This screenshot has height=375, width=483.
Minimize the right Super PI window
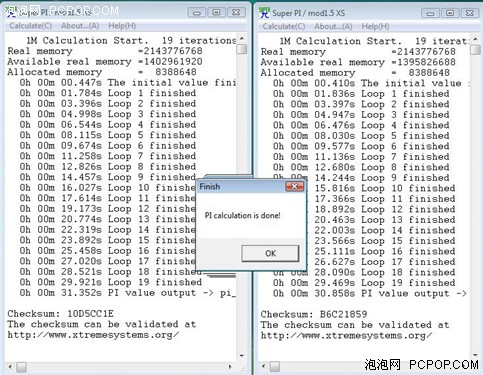click(x=430, y=13)
